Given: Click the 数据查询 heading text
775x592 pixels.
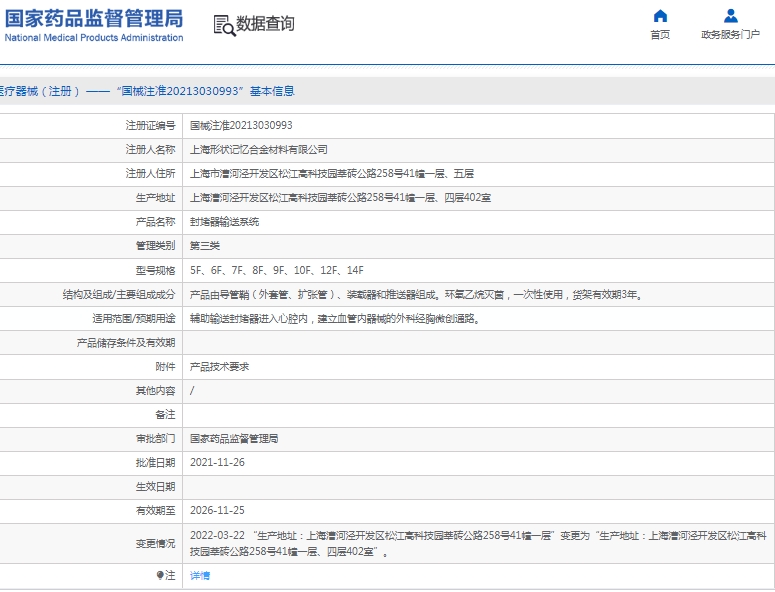Looking at the screenshot, I should (x=265, y=23).
